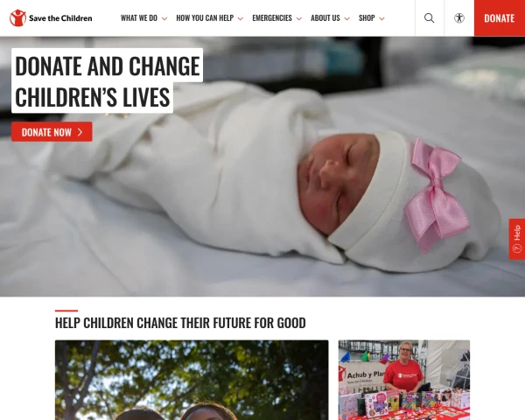The height and width of the screenshot is (420, 525).
Task: Click the arrow on Donate Now
Action: pyautogui.click(x=80, y=132)
